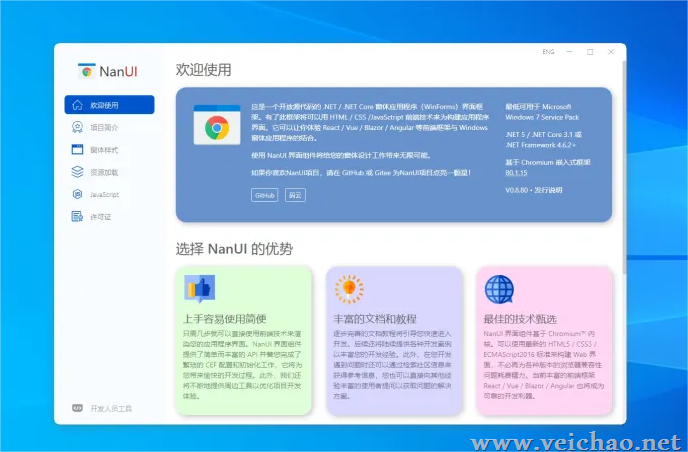Screen dimensions: 688x452
Task: Switch language with the ENG button
Action: pyautogui.click(x=548, y=52)
